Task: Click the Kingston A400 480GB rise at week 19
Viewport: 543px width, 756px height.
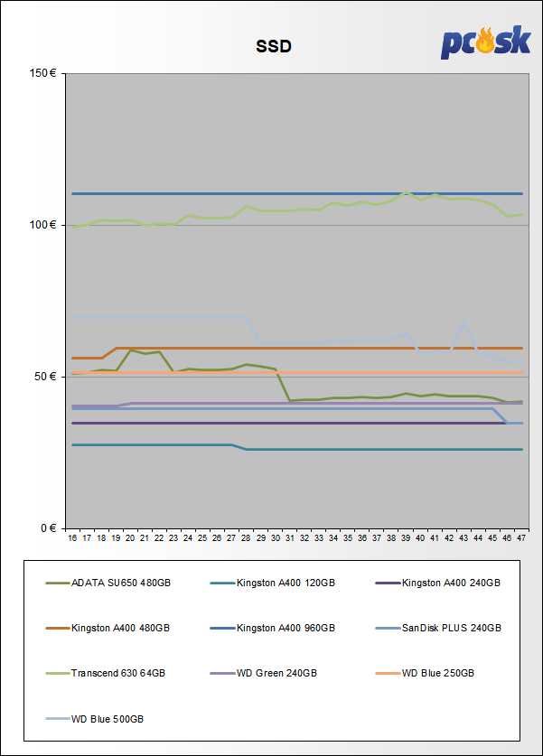Action: (116, 348)
